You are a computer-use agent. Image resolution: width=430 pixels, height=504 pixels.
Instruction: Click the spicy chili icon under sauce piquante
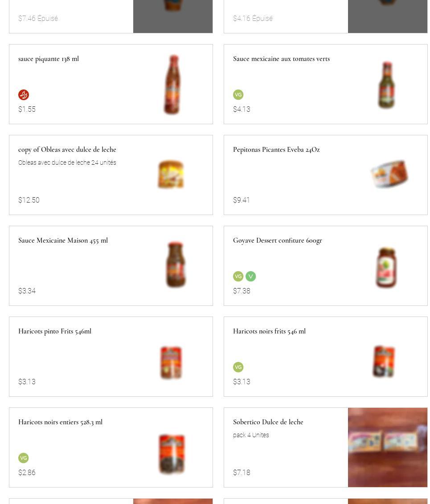pos(24,95)
